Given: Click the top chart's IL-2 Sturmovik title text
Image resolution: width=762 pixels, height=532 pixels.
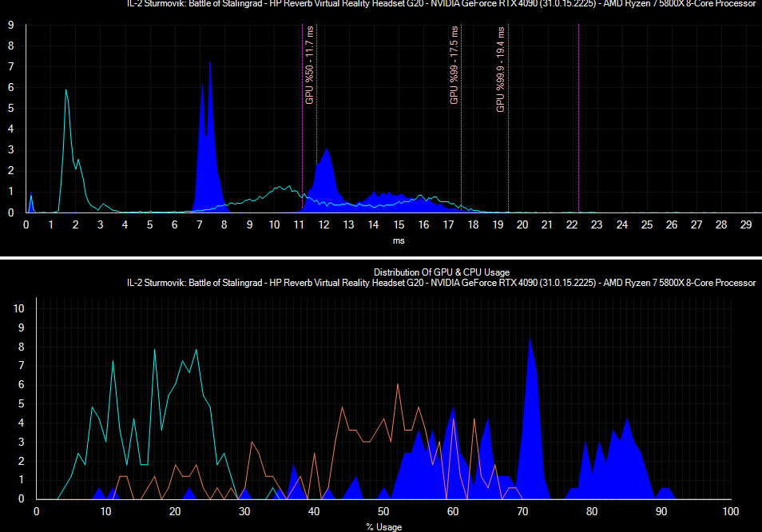Looking at the screenshot, I should pyautogui.click(x=441, y=4).
